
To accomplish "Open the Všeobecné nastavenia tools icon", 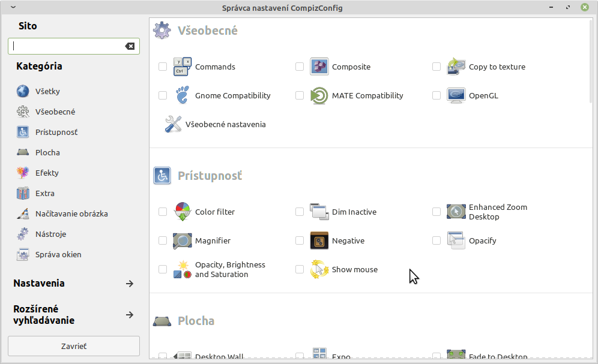I will point(173,125).
